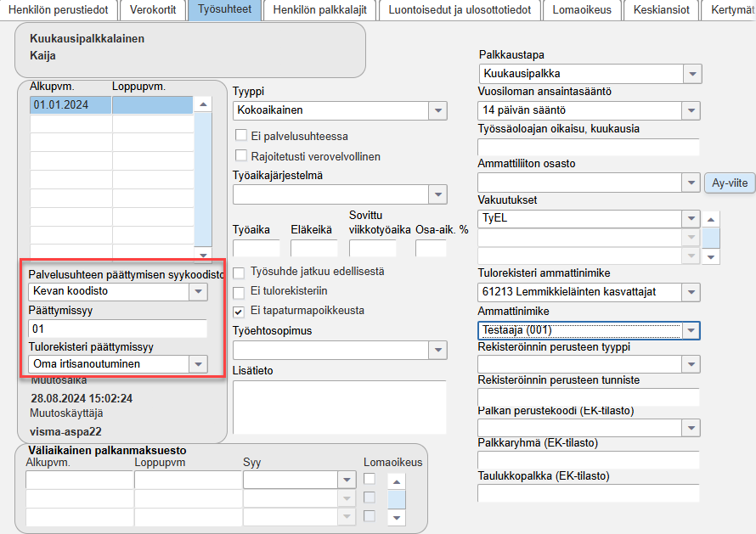The height and width of the screenshot is (534, 756).
Task: Select the Työsuhteet tab
Action: click(x=225, y=9)
